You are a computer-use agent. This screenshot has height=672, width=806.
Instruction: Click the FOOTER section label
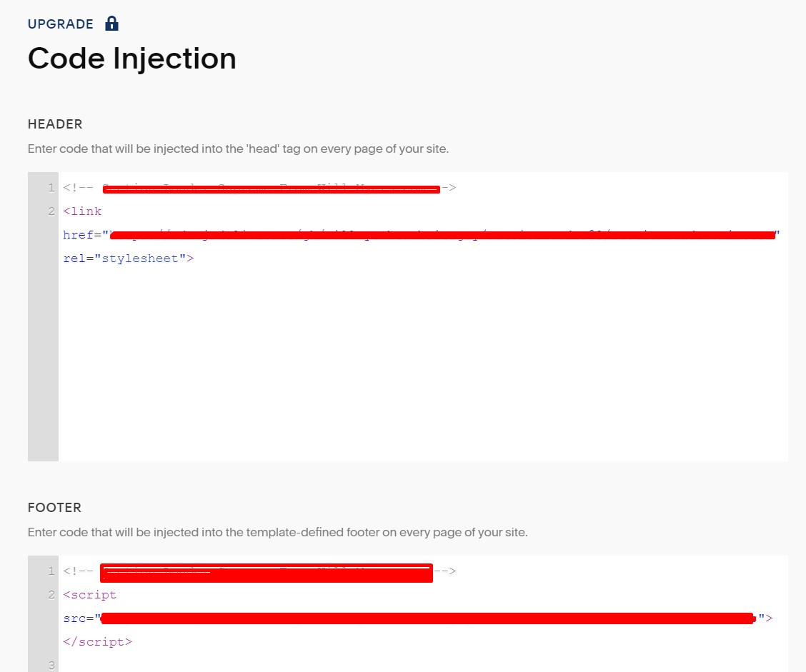click(x=54, y=508)
